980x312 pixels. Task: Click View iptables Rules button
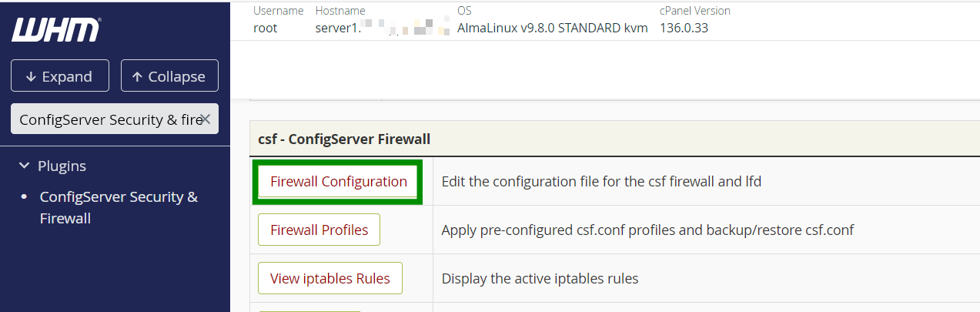[330, 278]
